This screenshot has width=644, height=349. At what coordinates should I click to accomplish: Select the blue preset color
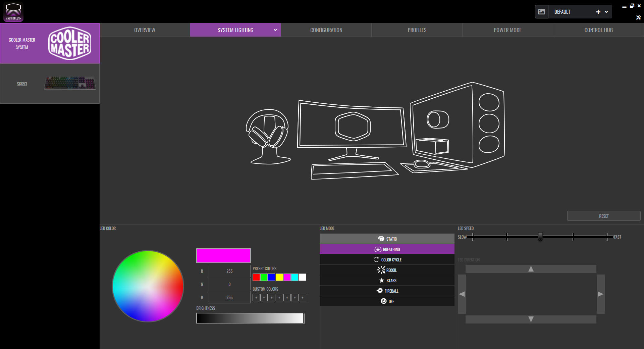(x=272, y=277)
